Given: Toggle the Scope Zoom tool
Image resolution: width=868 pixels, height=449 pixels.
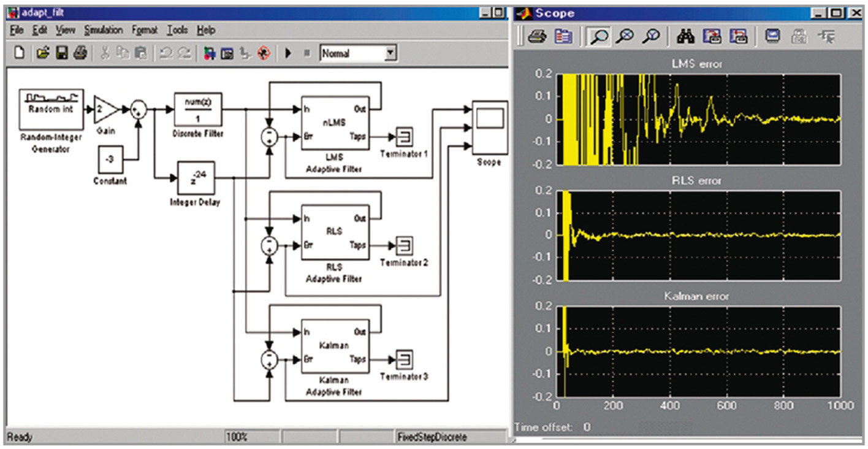Looking at the screenshot, I should pyautogui.click(x=598, y=37).
